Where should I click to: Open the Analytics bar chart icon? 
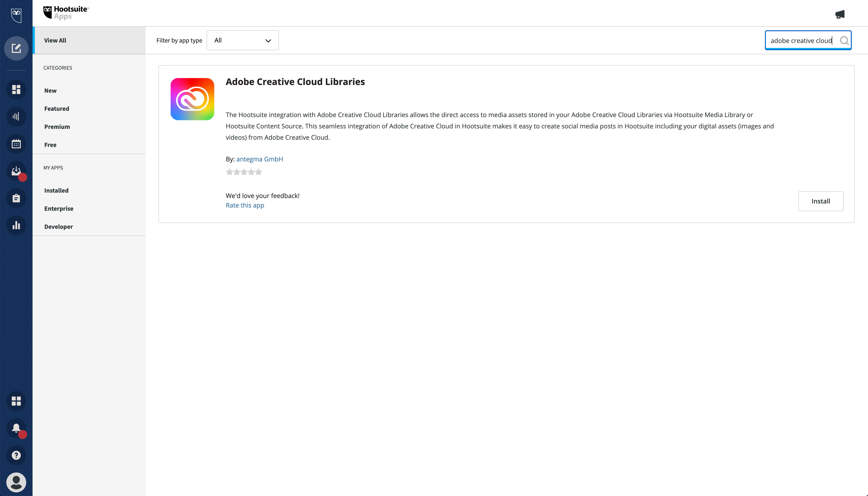point(16,226)
